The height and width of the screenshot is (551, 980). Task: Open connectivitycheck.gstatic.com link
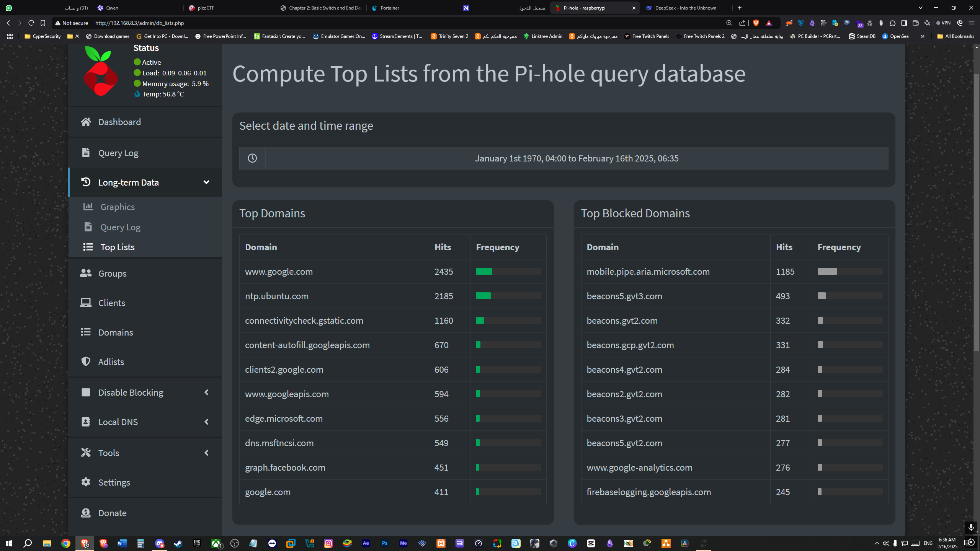pos(304,320)
